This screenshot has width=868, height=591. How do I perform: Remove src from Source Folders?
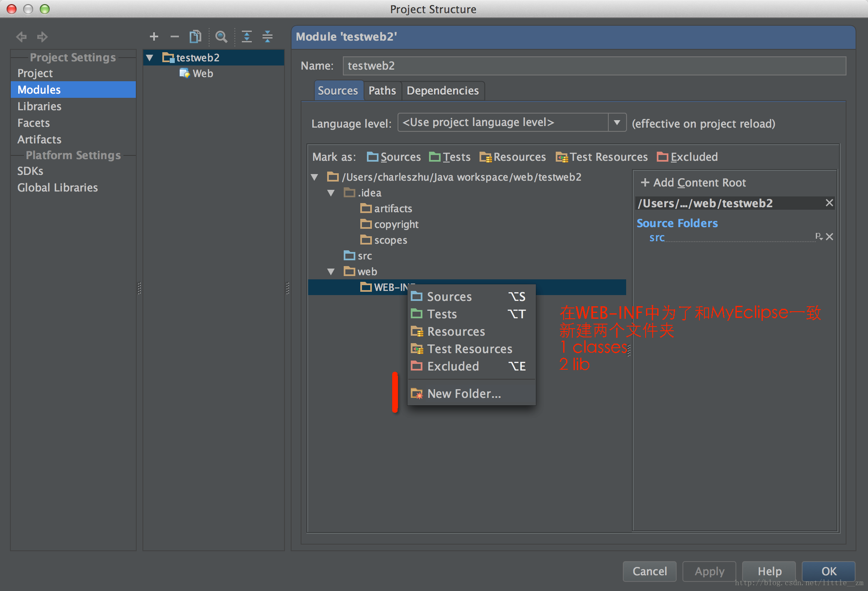(x=829, y=237)
